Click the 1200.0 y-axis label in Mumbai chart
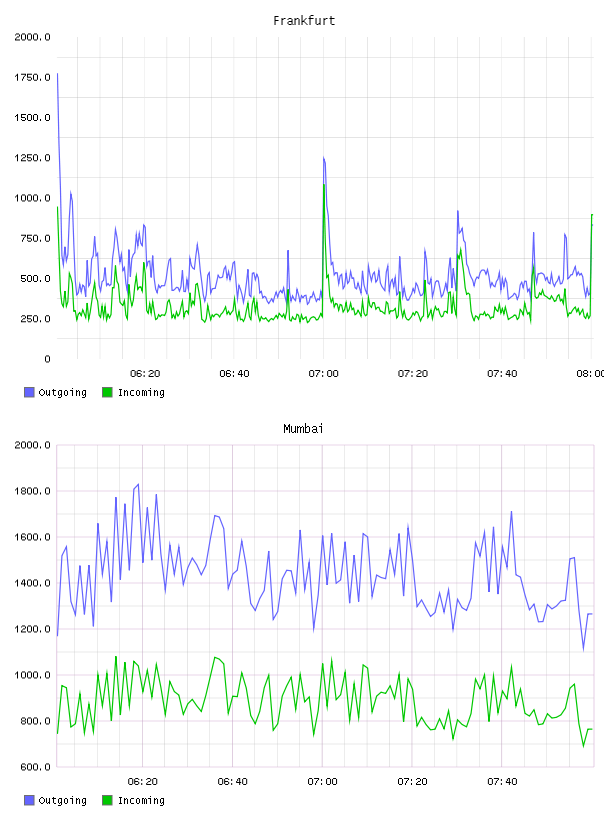 coord(32,629)
